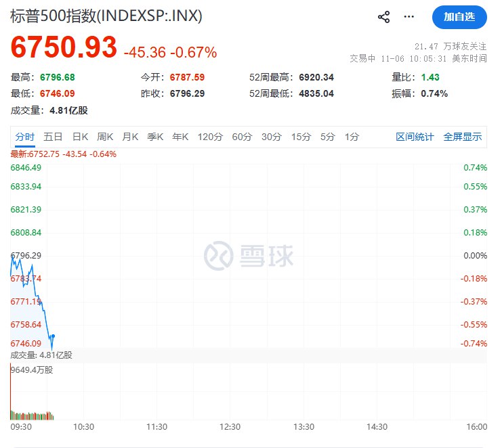Click the 昨收 value 6796.29

point(187,93)
